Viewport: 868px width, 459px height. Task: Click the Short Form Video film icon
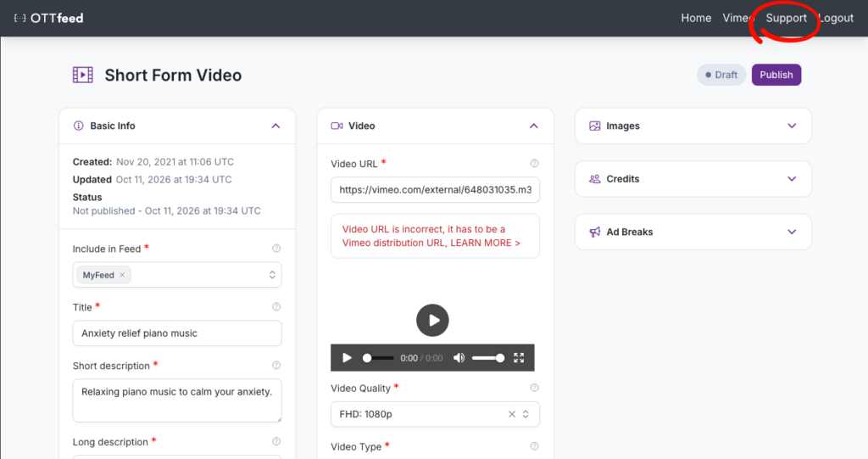click(82, 75)
